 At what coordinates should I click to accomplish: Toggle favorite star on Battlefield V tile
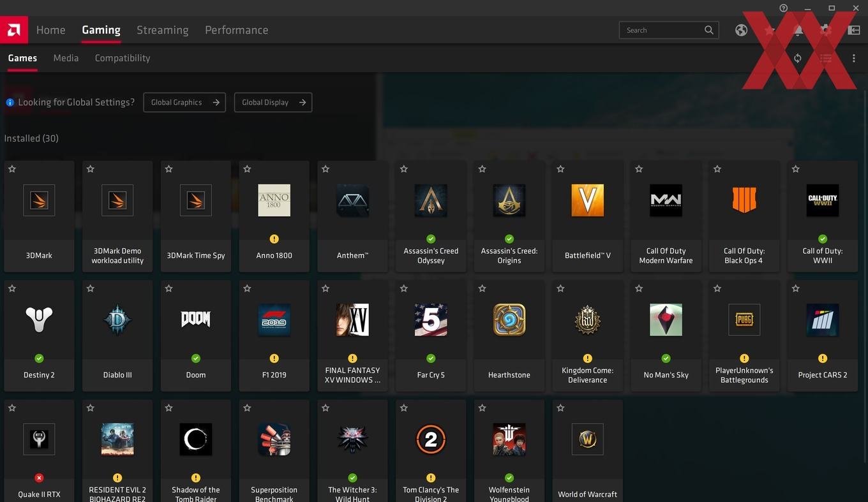[x=560, y=169]
